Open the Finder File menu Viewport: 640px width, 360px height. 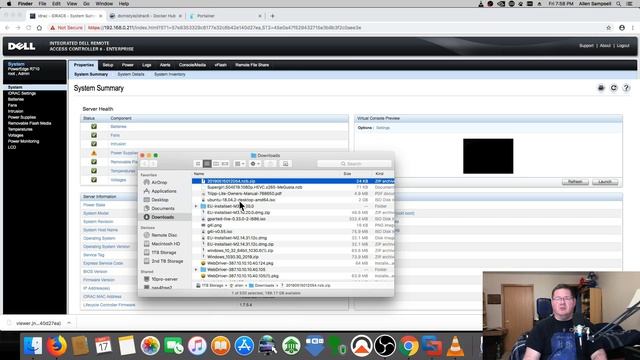[x=42, y=4]
